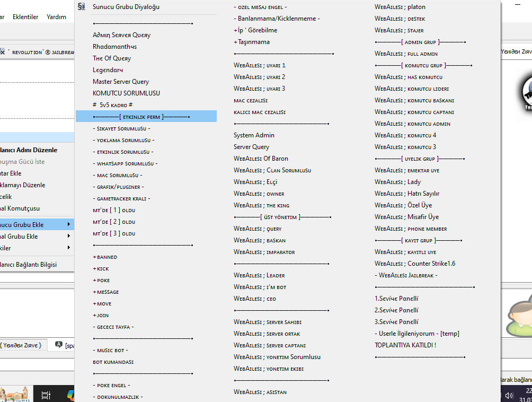Image resolution: width=532 pixels, height=402 pixels.
Task: Expand the Sunucu Grubu Ekle submenu arrow
Action: tap(69, 224)
